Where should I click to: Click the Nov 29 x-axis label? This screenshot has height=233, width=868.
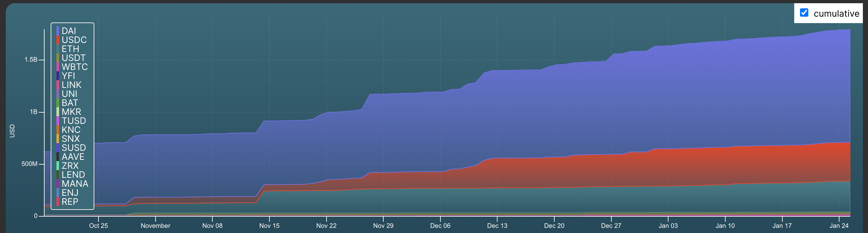[x=383, y=226]
